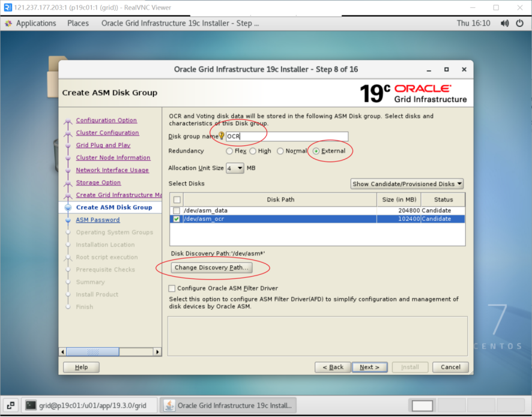Open the Cluster Configuration step link
The width and height of the screenshot is (532, 417).
pyautogui.click(x=107, y=133)
